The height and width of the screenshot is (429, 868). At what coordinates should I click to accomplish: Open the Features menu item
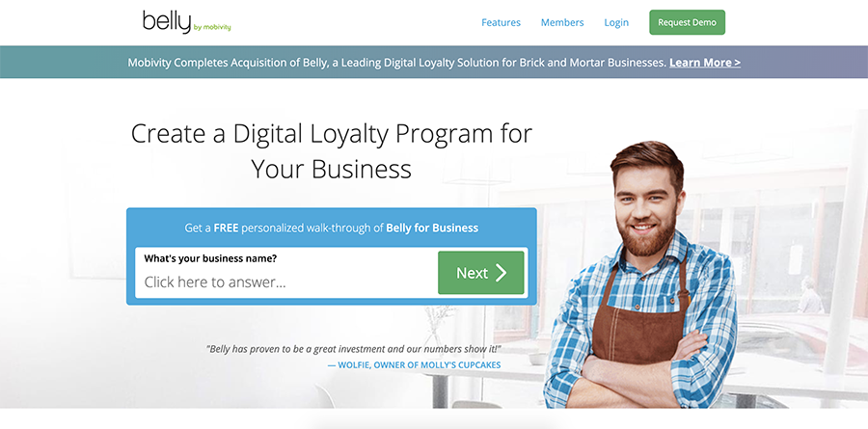[501, 23]
